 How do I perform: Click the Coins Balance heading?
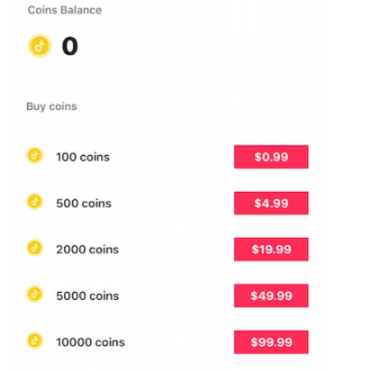(x=65, y=10)
